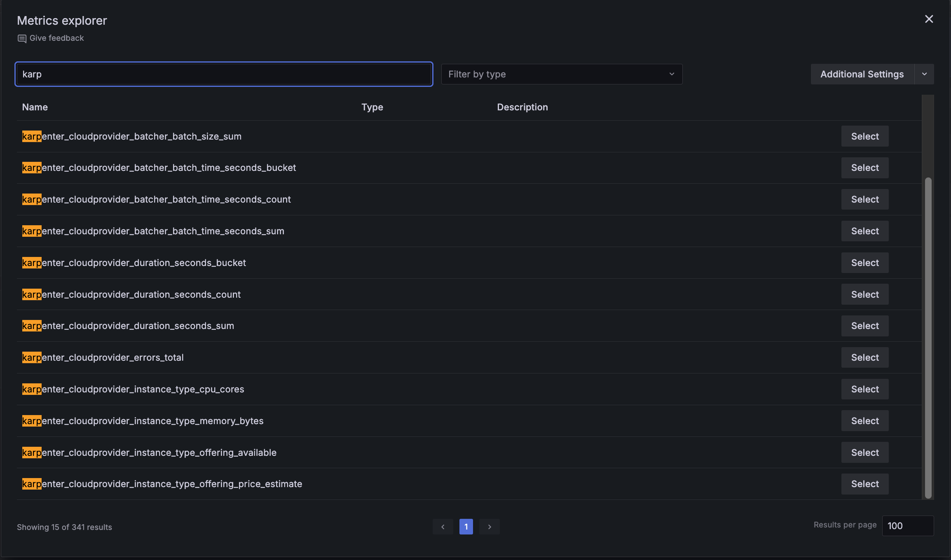Select karpenter_cloudprovider_instance_type_cpu_cores metric
Viewport: 951px width, 560px height.
click(x=865, y=389)
